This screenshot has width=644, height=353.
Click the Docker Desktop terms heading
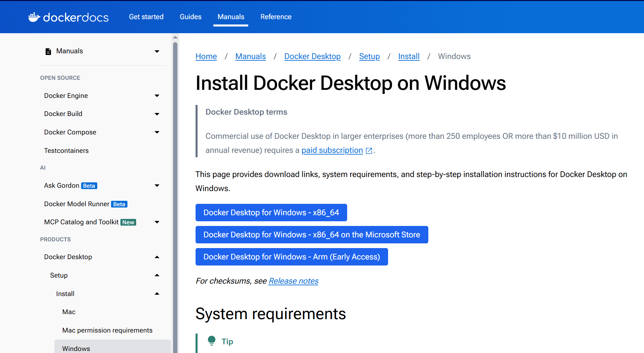coord(247,112)
